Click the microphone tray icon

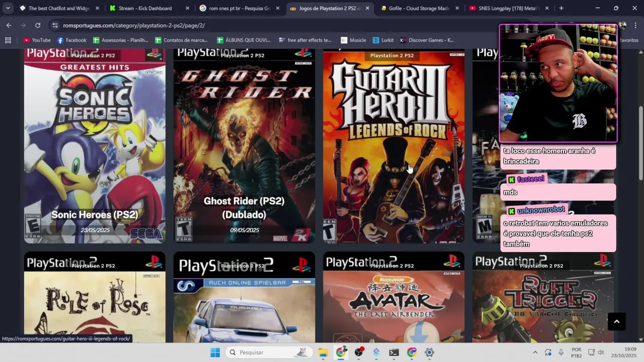(561, 352)
